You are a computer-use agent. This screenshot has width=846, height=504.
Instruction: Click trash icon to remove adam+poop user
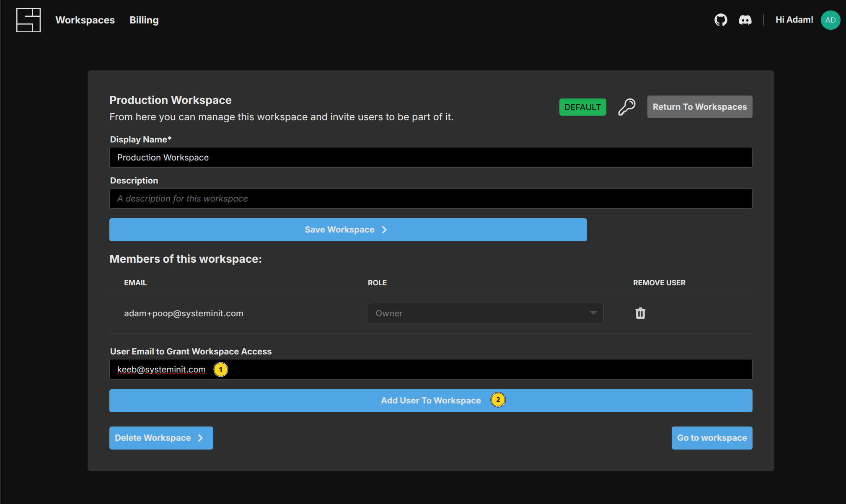(x=640, y=313)
